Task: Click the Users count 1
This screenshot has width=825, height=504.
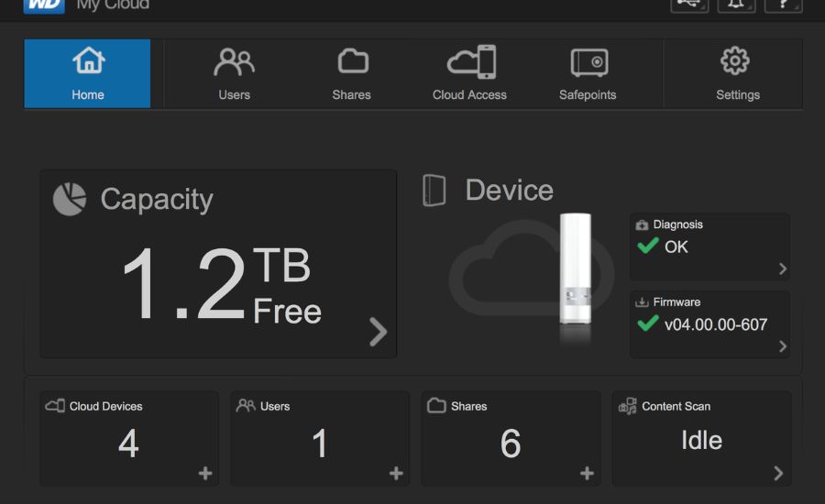Action: [x=319, y=444]
